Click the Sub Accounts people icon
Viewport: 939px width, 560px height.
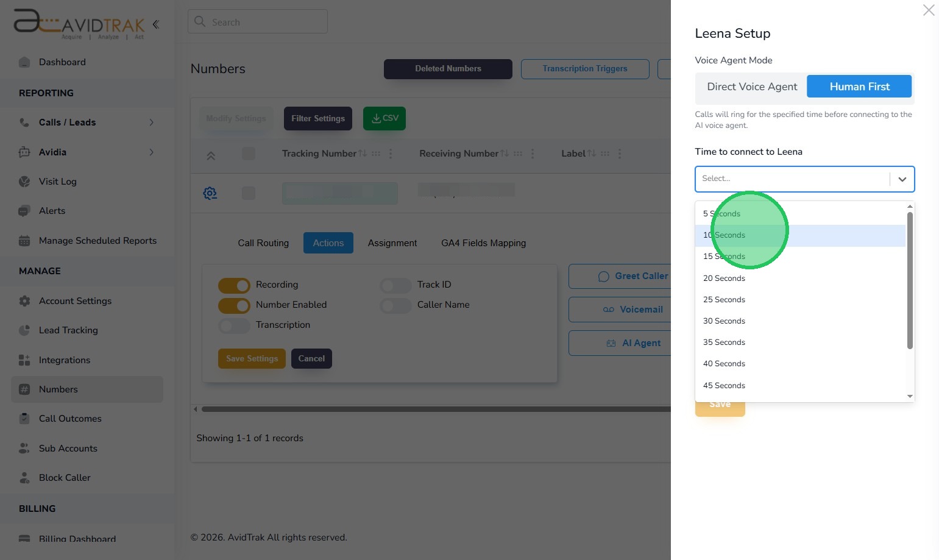click(x=24, y=448)
